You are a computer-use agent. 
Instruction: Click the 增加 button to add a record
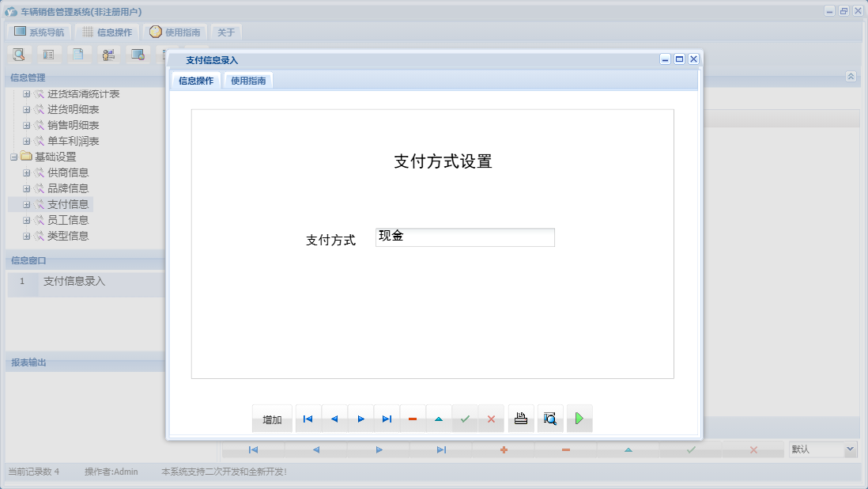click(272, 419)
